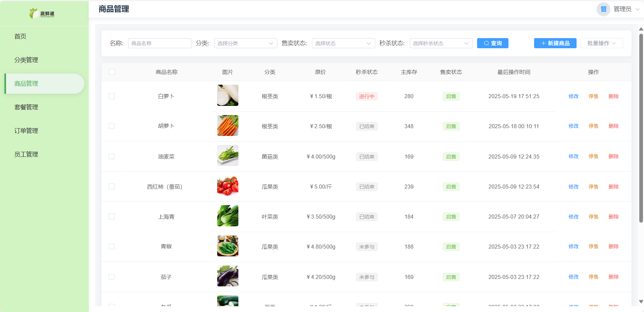The height and width of the screenshot is (312, 644).
Task: Click 删除 link for 上海青
Action: pyautogui.click(x=613, y=217)
